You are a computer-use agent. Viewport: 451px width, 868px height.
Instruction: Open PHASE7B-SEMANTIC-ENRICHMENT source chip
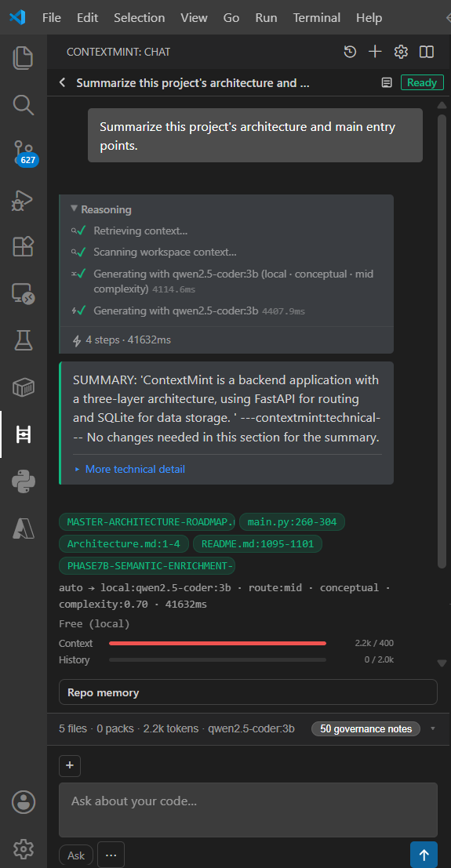(x=147, y=566)
